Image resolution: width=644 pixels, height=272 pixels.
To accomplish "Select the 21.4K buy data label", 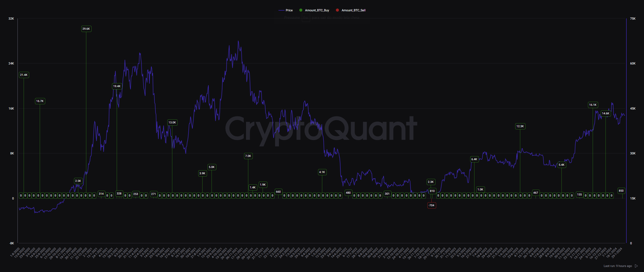I will 24,75.
